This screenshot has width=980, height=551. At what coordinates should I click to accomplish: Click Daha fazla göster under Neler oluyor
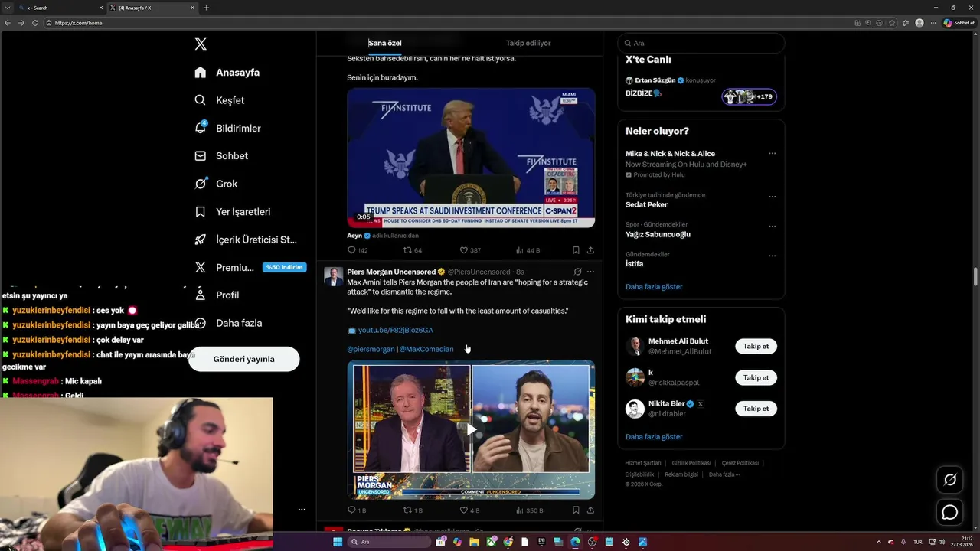coord(654,287)
